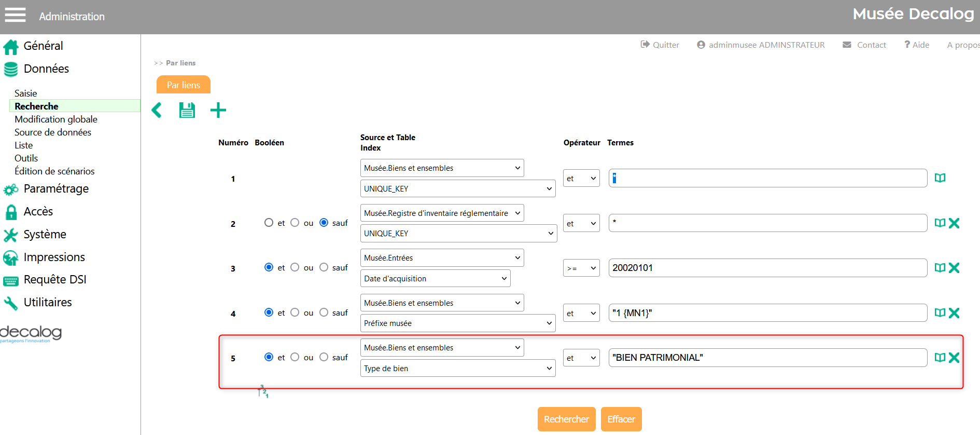The image size is (980, 435).
Task: Select 'ou' radio button in row 3
Action: coord(295,267)
